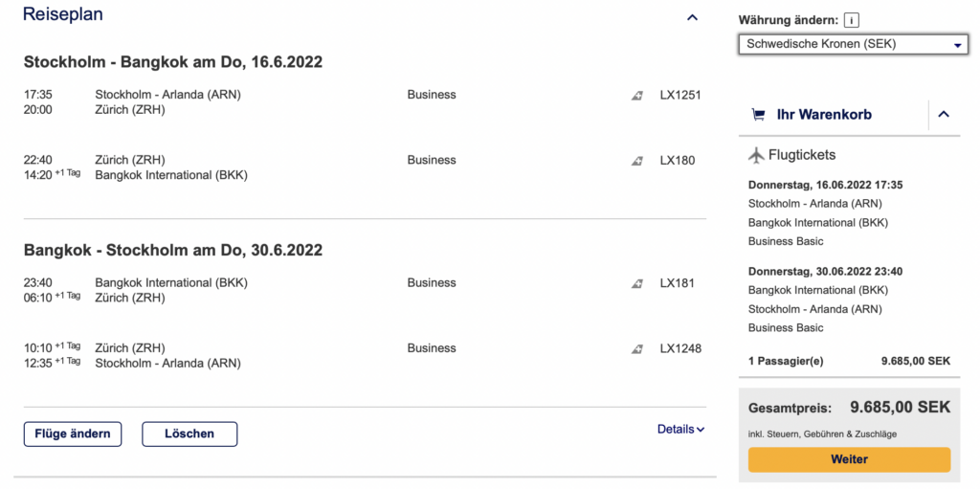Click the yellow Weiter button
The image size is (980, 489).
849,459
